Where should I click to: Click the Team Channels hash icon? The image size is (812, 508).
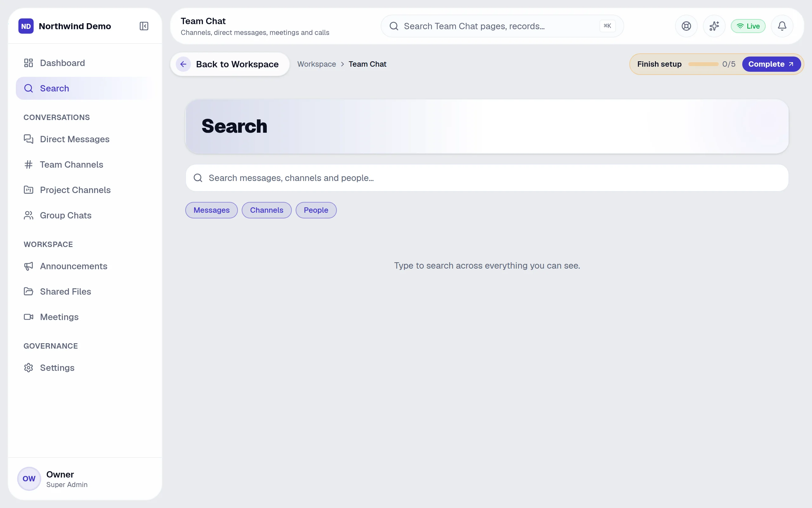pyautogui.click(x=29, y=165)
